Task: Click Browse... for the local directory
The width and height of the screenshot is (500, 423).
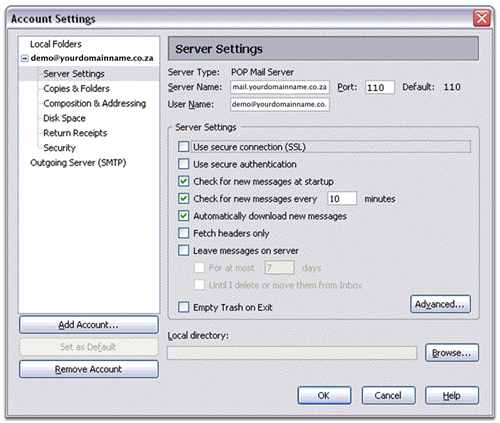Action: [452, 353]
